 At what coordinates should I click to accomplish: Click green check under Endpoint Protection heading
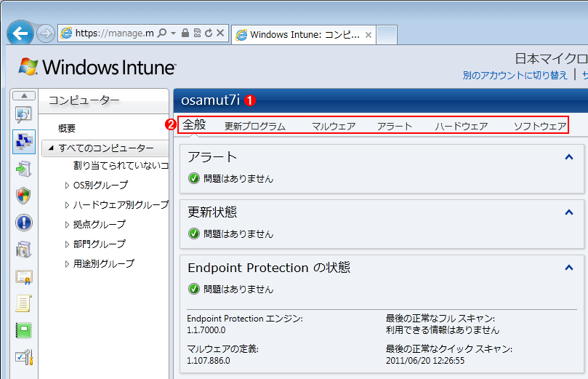coord(194,289)
